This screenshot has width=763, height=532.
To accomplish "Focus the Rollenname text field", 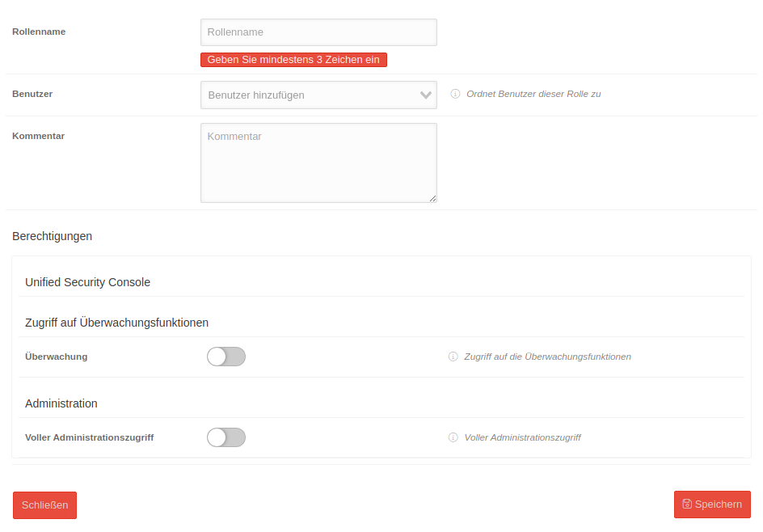I will click(x=318, y=32).
